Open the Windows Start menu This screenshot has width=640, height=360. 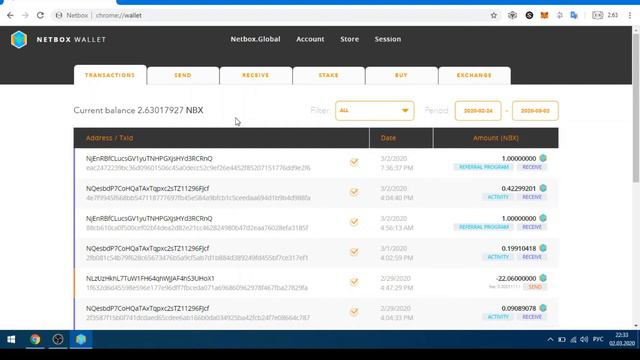click(11, 339)
